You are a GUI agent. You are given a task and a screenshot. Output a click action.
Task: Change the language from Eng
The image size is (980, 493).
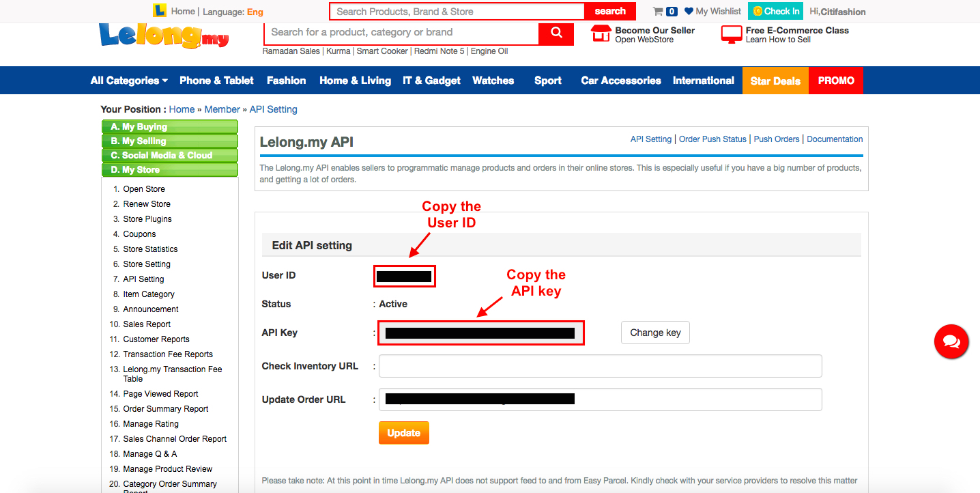click(x=255, y=12)
